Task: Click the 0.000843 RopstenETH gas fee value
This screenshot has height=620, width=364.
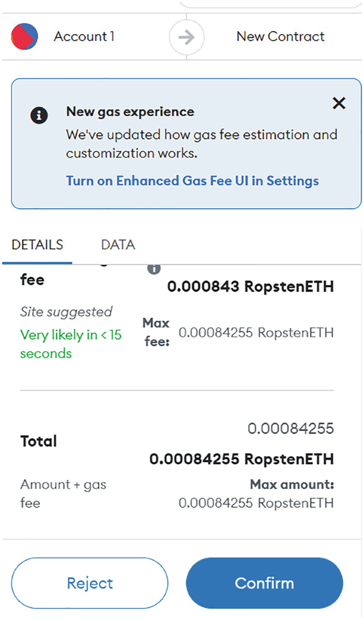Action: [x=250, y=287]
